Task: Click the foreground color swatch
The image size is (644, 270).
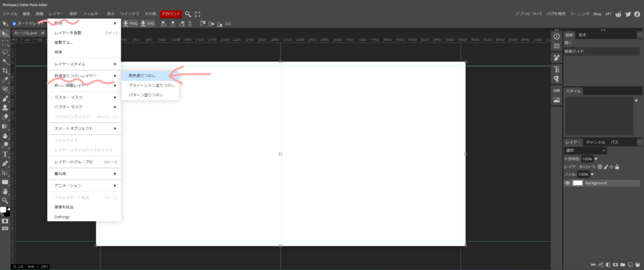Action: tap(3, 210)
